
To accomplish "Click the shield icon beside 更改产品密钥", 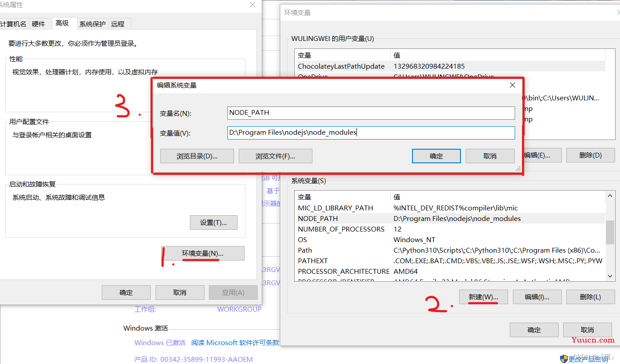I will point(564,359).
